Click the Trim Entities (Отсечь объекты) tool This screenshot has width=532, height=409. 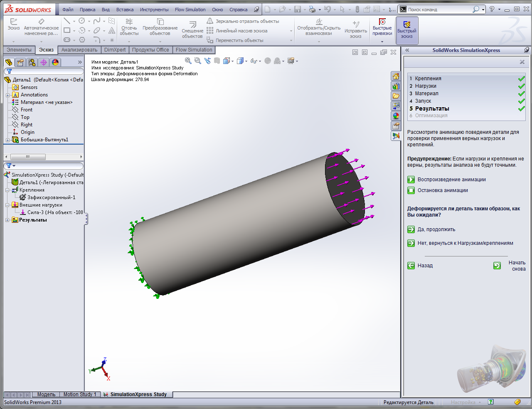pyautogui.click(x=129, y=27)
